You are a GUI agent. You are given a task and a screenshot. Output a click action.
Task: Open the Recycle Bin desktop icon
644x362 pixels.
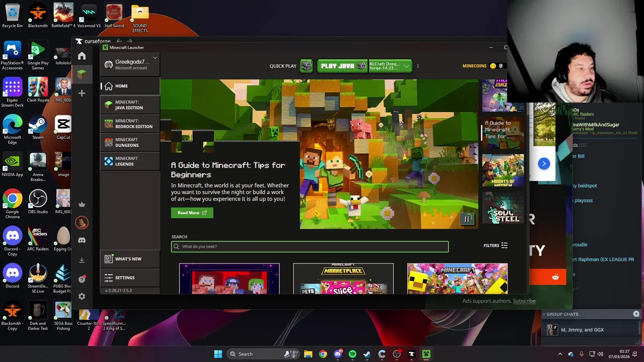[12, 16]
